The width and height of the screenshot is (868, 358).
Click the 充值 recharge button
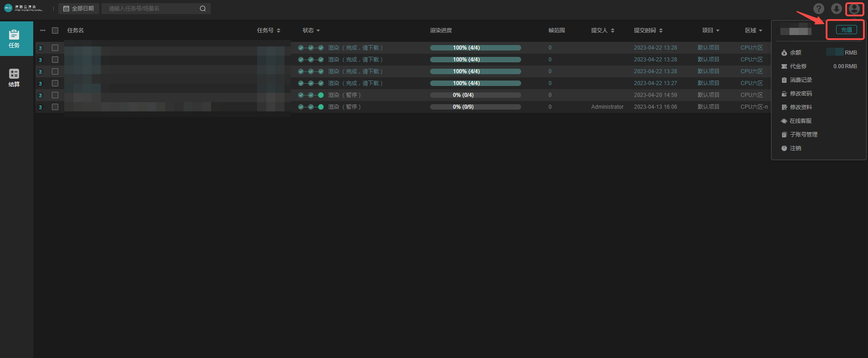[x=846, y=30]
